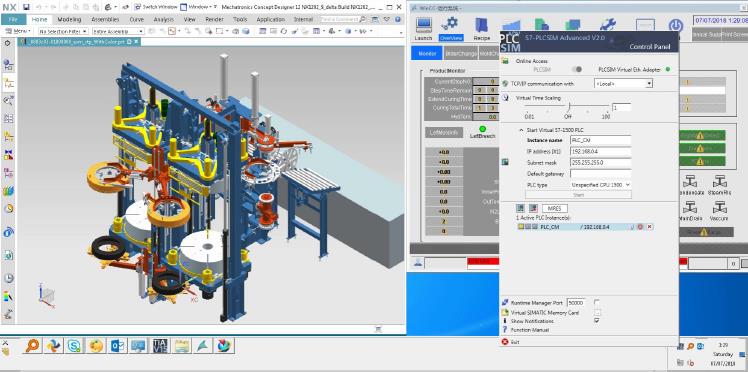Open the Entire Assembly scope dropdown
This screenshot has width=748, height=372.
tap(118, 31)
